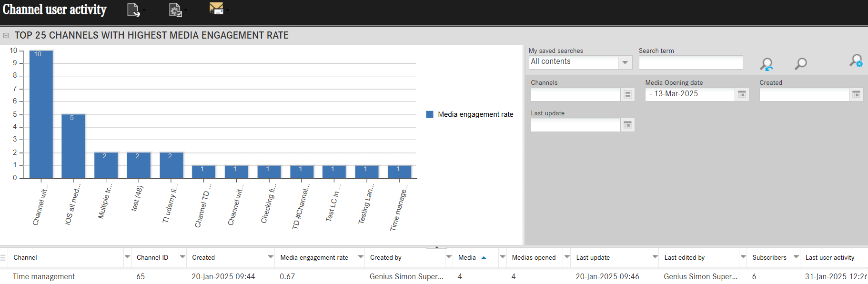Open the Last update calendar picker
The height and width of the screenshot is (284, 868).
coord(627,125)
